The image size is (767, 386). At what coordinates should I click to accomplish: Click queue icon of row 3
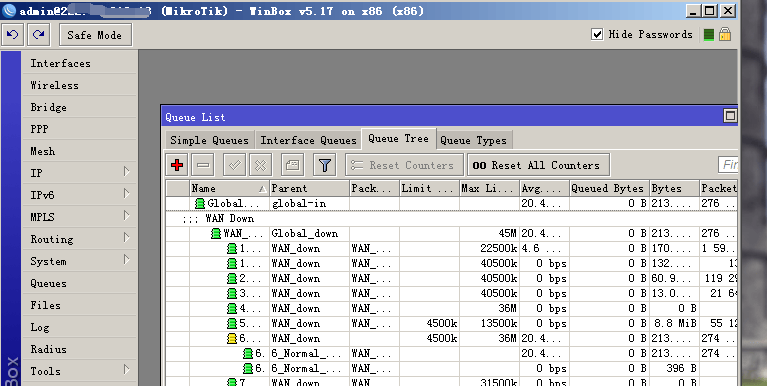click(232, 294)
